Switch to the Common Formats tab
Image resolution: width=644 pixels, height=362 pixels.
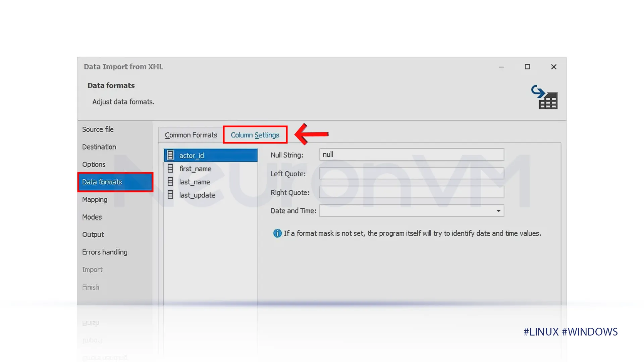click(191, 135)
